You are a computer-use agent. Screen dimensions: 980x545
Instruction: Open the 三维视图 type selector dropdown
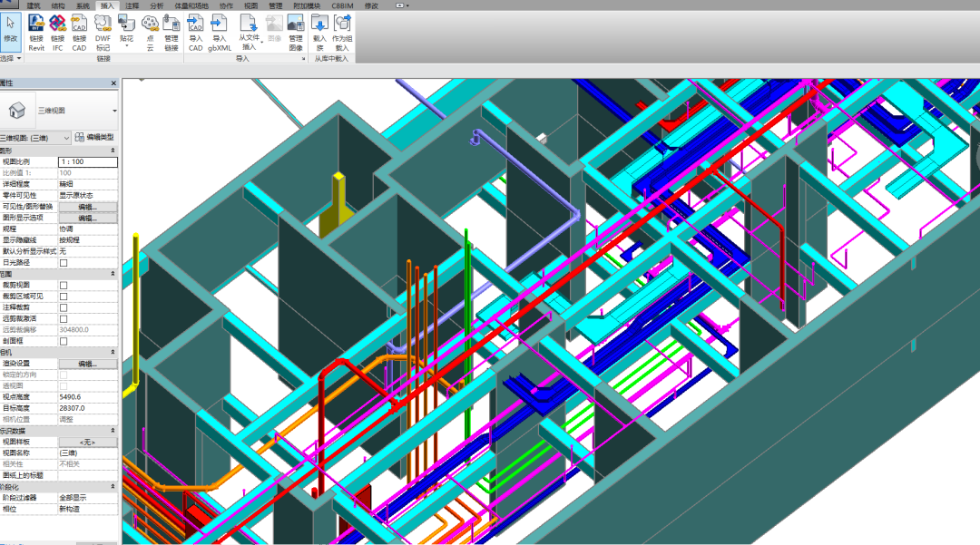tap(114, 111)
